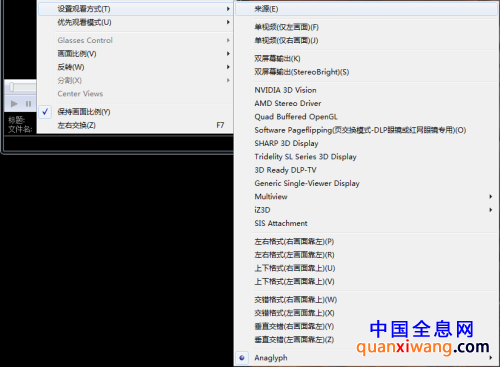Toggle the 保持画面比例(Y) checkmark
The image size is (500, 367).
(45, 112)
